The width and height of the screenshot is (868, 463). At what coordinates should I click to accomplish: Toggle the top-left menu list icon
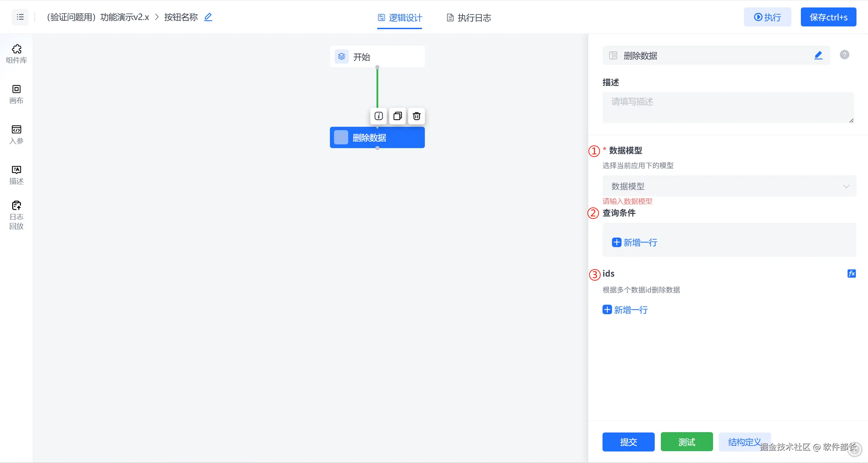pyautogui.click(x=20, y=17)
